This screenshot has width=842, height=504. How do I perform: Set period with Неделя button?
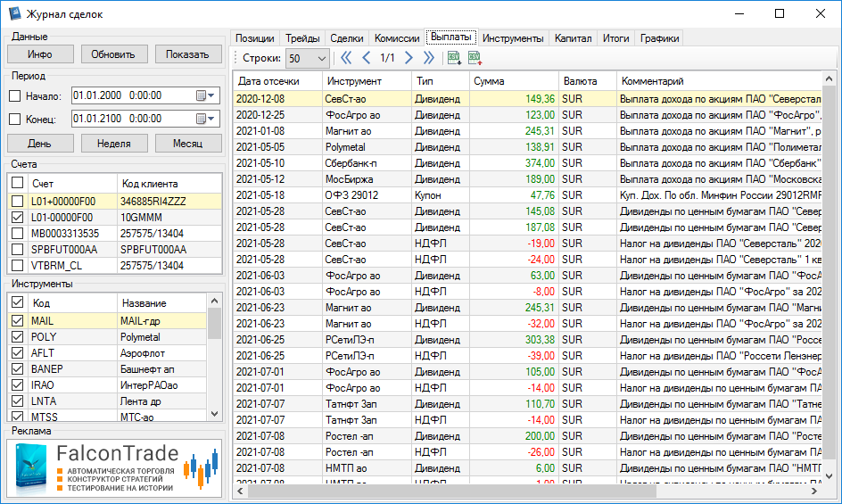click(113, 144)
